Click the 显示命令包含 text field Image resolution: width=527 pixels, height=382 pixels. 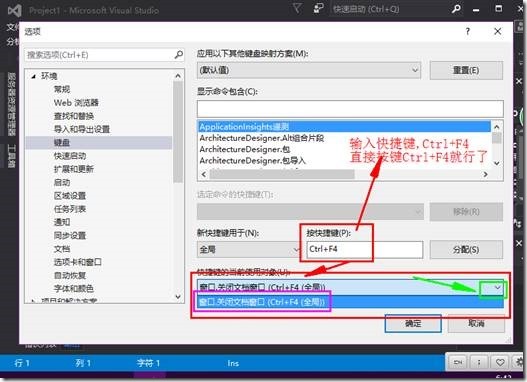[350, 109]
